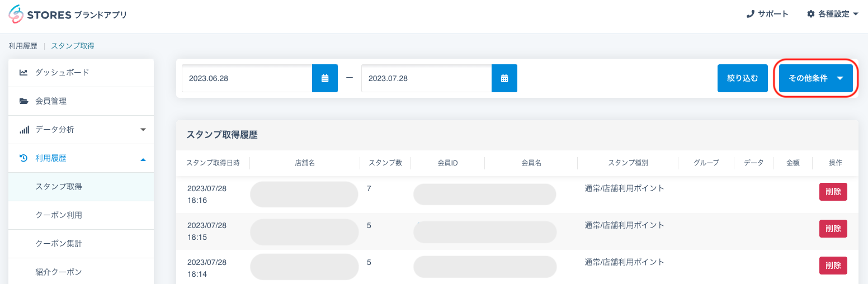Image resolution: width=868 pixels, height=284 pixels.
Task: Open the start date calendar picker
Action: pos(325,78)
